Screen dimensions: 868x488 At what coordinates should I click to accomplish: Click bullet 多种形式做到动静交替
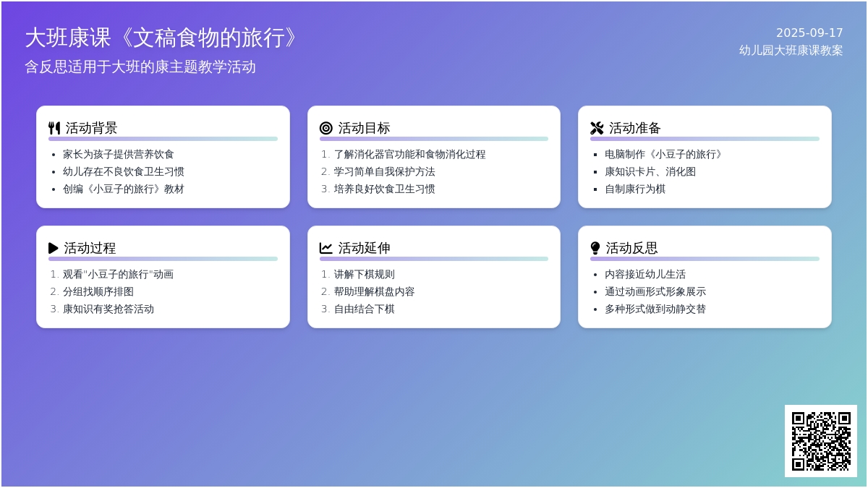[x=655, y=309]
